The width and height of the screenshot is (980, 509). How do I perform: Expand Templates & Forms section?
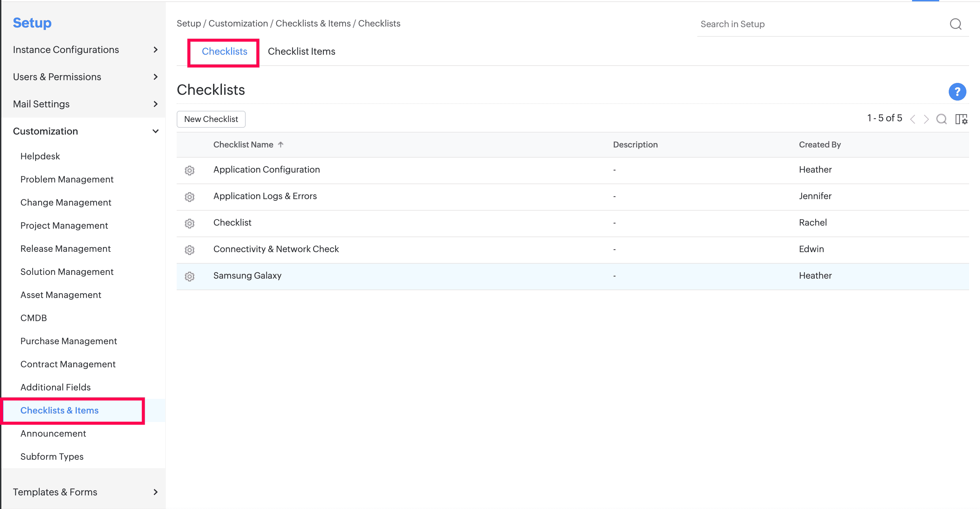pos(155,492)
